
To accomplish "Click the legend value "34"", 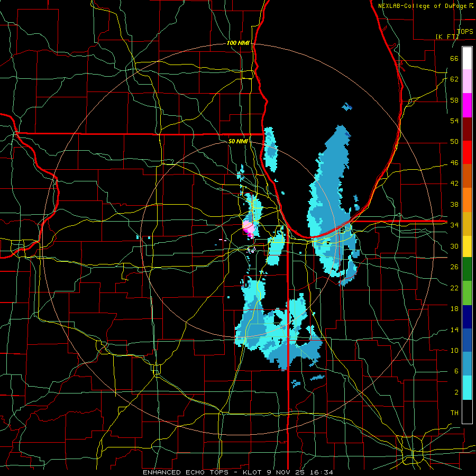I will click(x=454, y=225).
